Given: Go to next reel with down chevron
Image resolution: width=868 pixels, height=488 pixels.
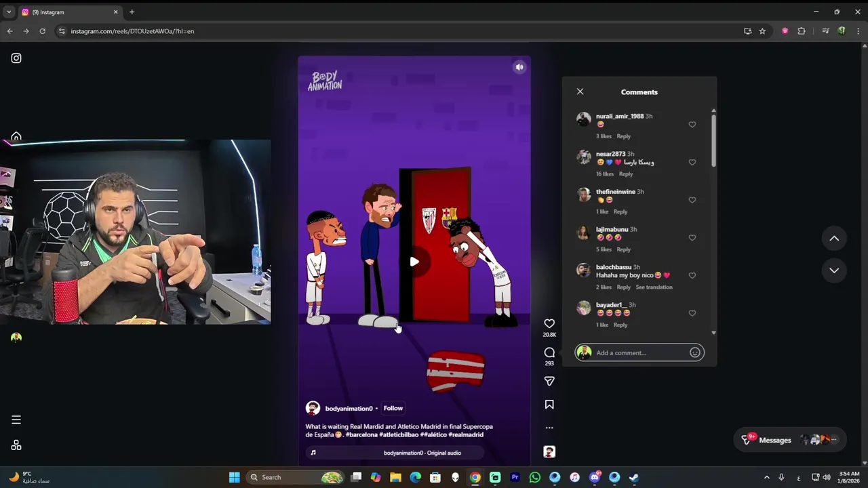Looking at the screenshot, I should pos(834,270).
